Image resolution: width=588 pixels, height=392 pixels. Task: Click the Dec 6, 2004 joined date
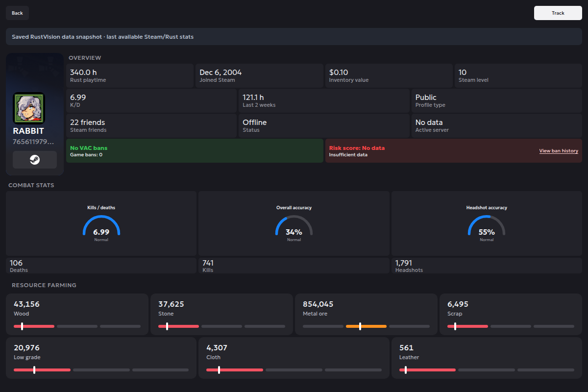click(x=220, y=73)
